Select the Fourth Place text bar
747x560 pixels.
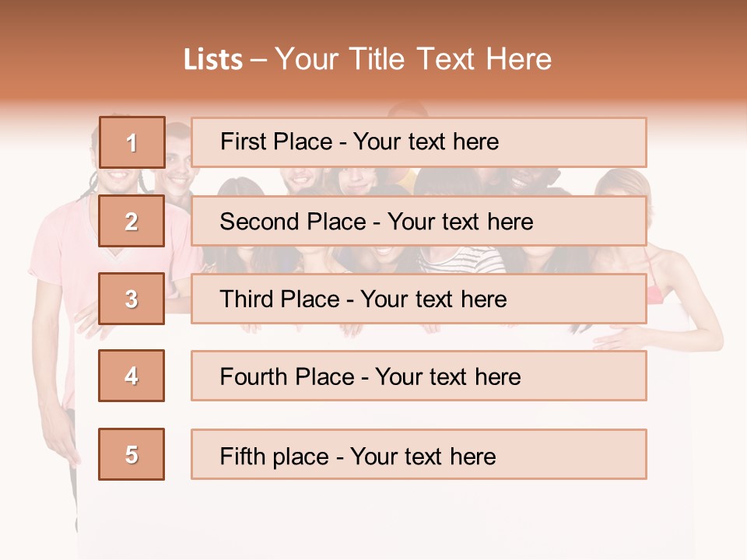[x=419, y=376]
